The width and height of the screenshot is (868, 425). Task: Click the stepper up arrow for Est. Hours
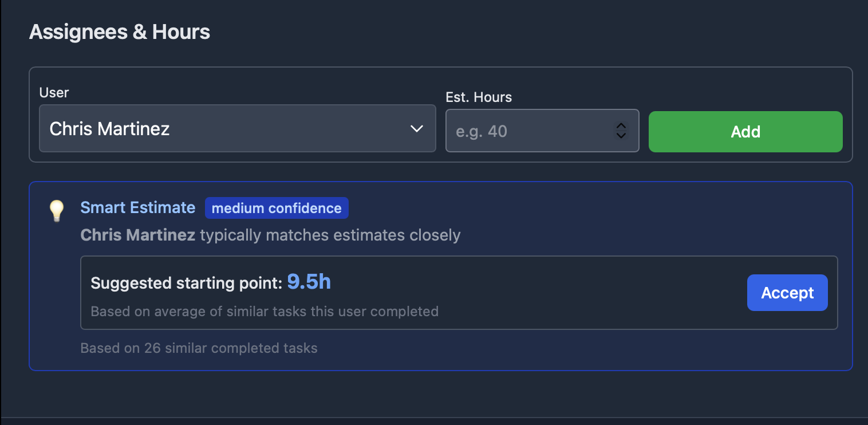tap(621, 125)
